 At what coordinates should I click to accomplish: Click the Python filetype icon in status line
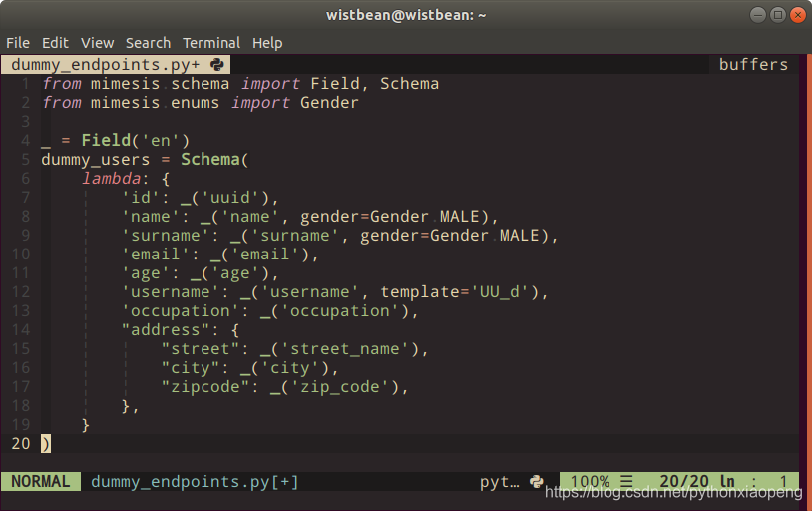pos(537,481)
